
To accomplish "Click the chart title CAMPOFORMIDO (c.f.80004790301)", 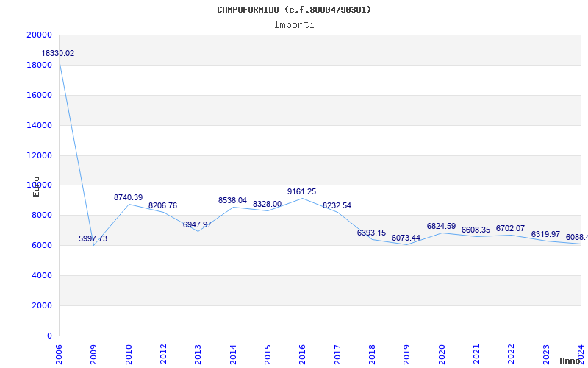I will click(x=294, y=10).
